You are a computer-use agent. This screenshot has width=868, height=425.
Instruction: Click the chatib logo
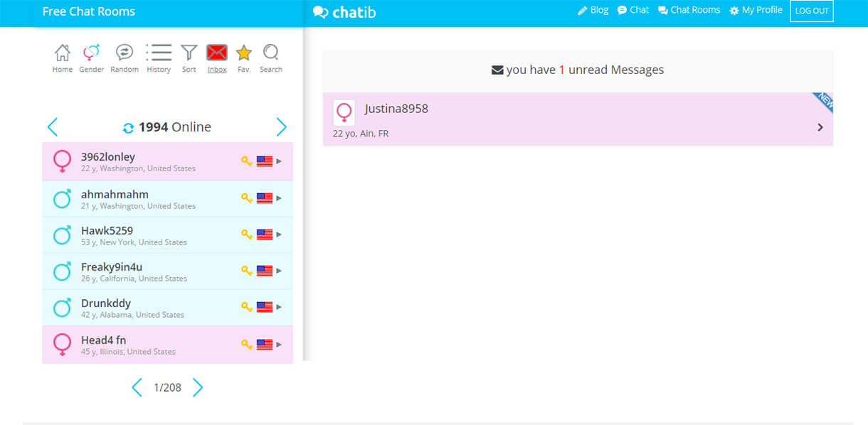pos(345,12)
